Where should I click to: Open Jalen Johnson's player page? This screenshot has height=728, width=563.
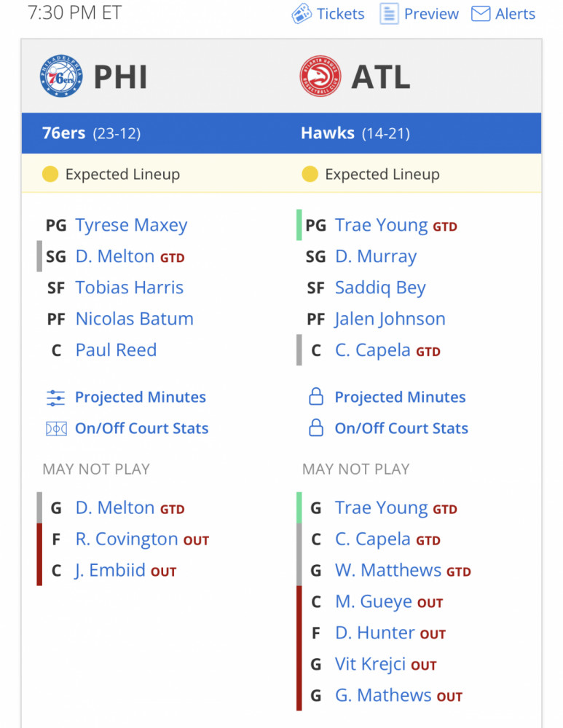coord(390,320)
